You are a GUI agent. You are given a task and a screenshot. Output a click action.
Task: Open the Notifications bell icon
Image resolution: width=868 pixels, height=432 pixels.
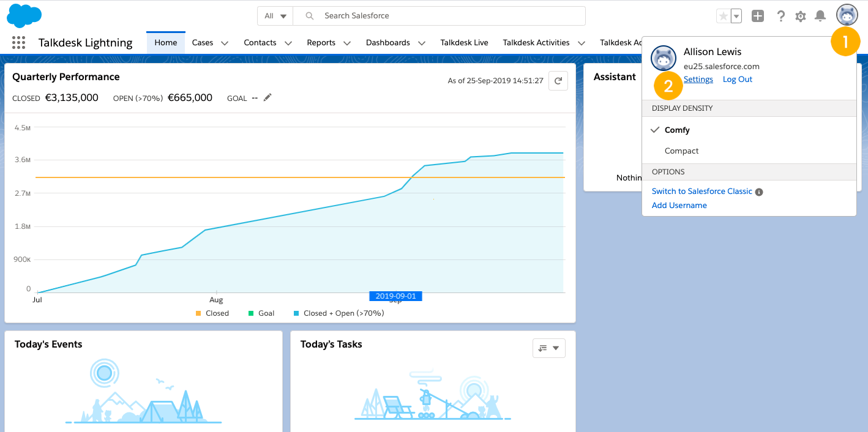tap(820, 16)
